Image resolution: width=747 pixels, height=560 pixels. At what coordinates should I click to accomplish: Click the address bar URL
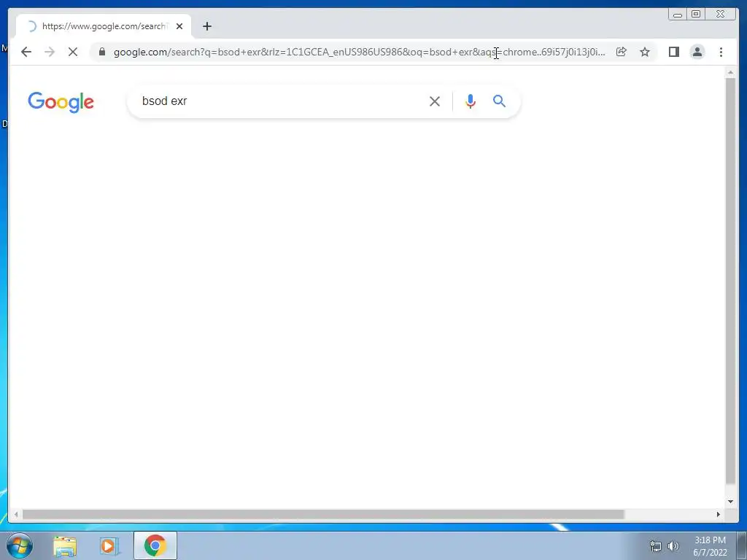(x=359, y=52)
